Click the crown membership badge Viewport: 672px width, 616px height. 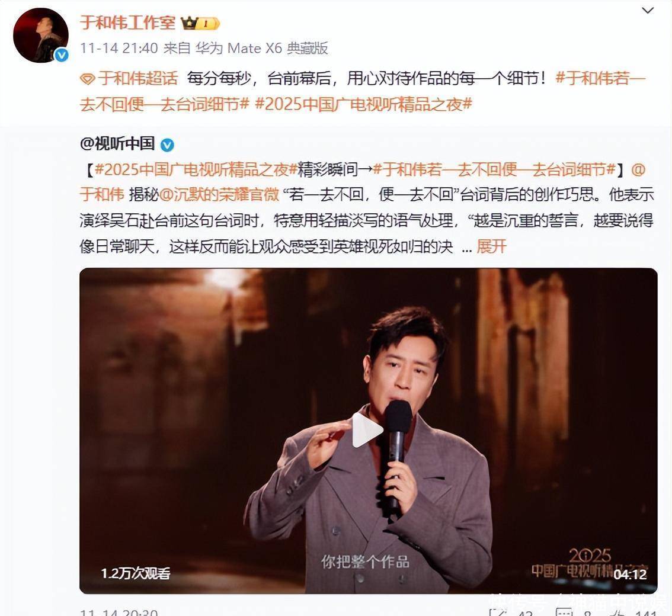tap(200, 23)
